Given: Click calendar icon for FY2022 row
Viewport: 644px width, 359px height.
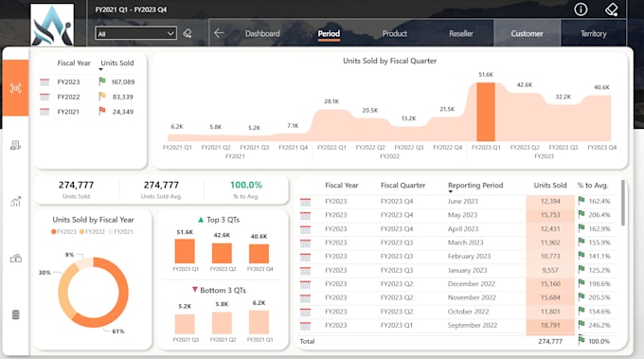Looking at the screenshot, I should 45,97.
